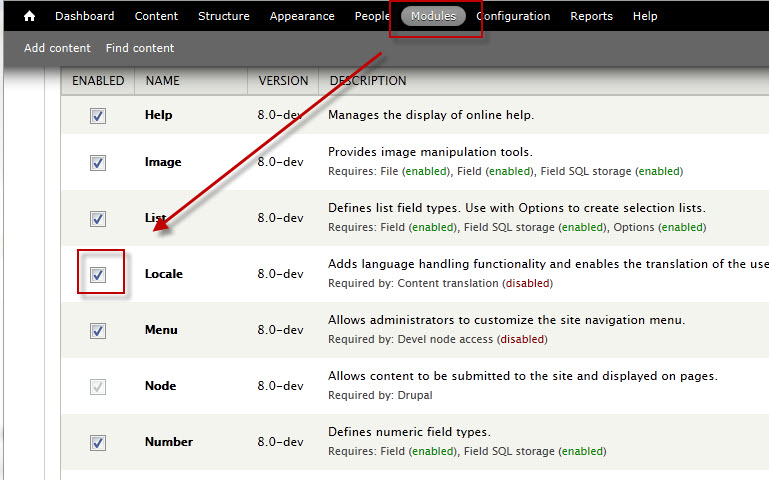Click the ENABLED column header

click(x=98, y=80)
